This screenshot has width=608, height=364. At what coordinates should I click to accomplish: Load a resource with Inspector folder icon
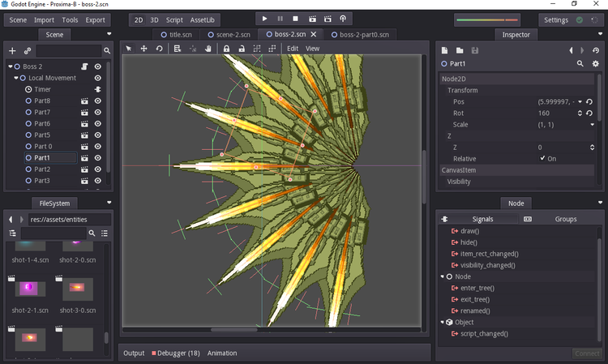[x=460, y=50]
